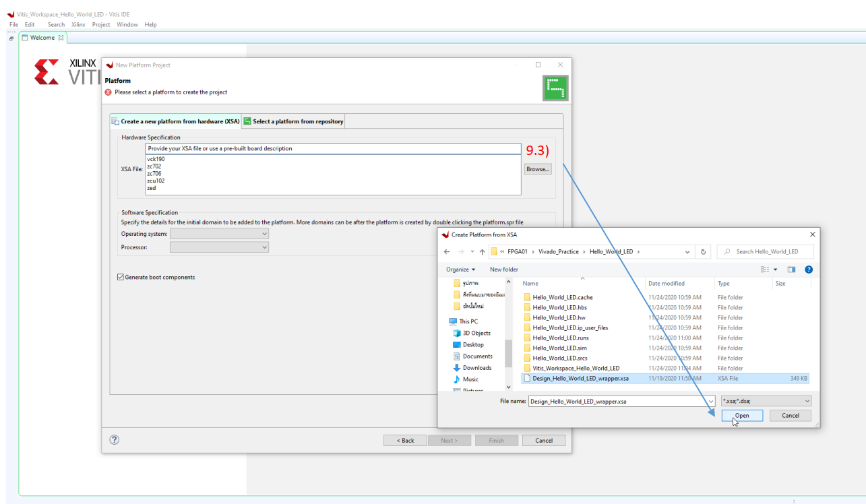Click the Browse... button

pos(538,169)
